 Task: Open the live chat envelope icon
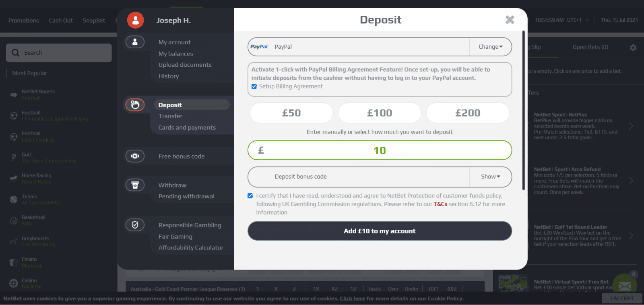pyautogui.click(x=625, y=286)
